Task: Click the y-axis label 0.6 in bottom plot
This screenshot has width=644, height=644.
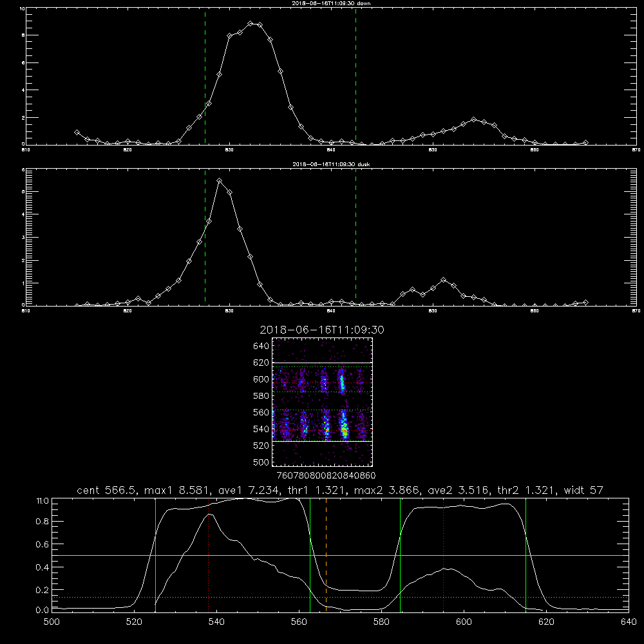Action: [x=43, y=544]
